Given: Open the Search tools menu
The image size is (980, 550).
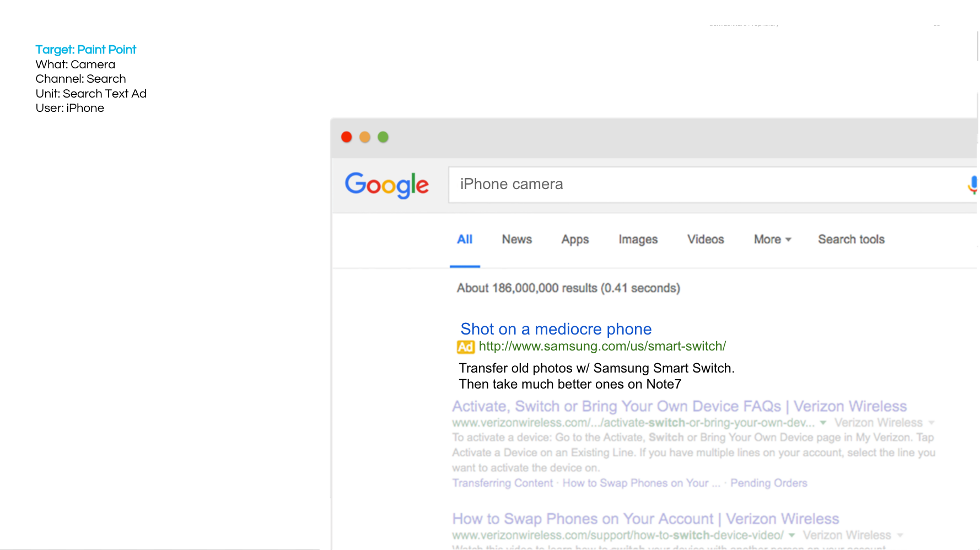Looking at the screenshot, I should (850, 239).
